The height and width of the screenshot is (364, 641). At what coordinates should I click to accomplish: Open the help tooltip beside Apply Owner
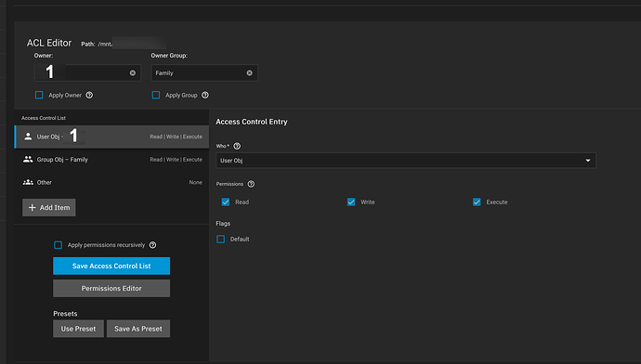[89, 96]
